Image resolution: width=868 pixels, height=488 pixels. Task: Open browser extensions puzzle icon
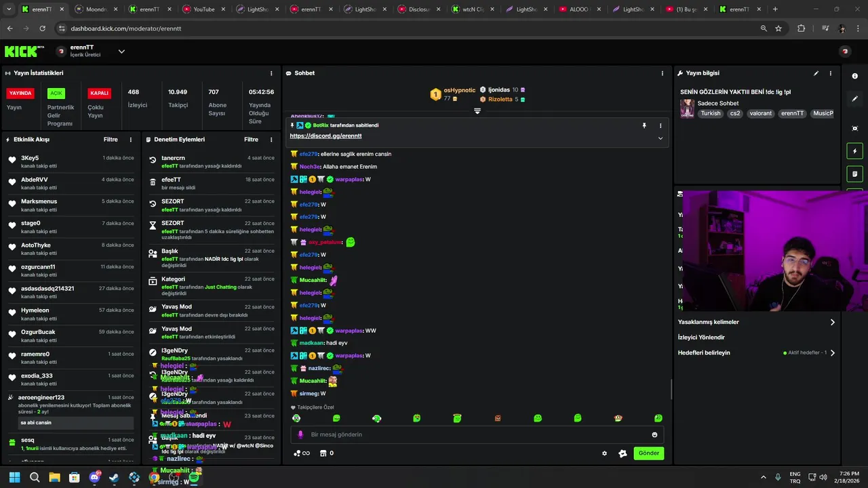coord(802,28)
